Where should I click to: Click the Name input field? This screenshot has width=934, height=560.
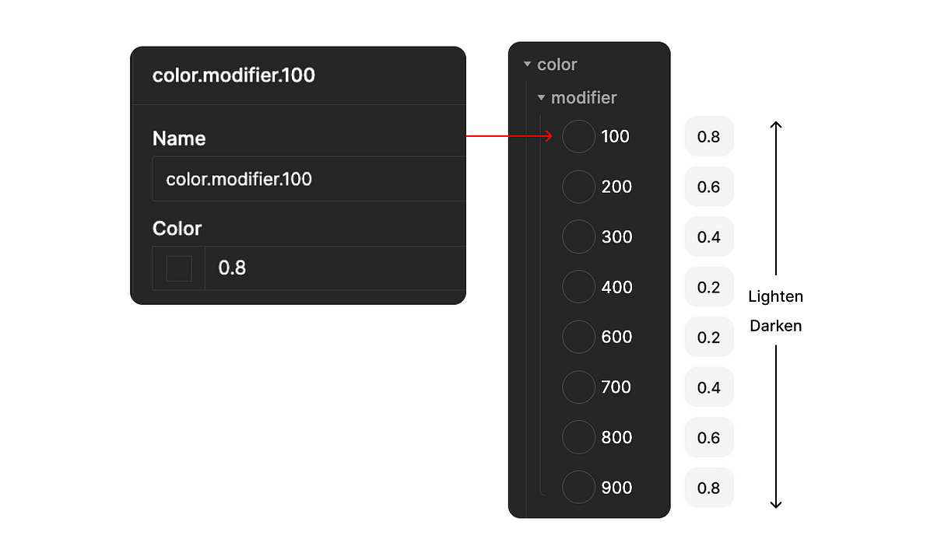[x=311, y=179]
